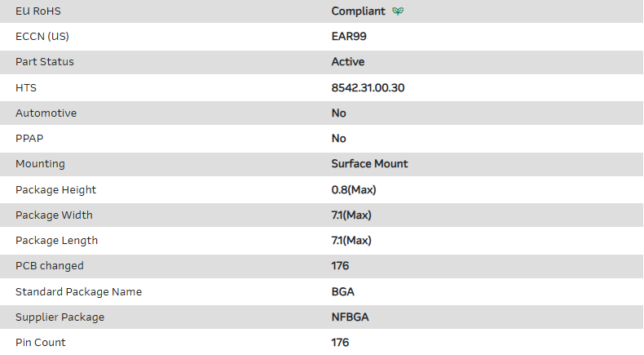
Task: Click the BGA package name value
Action: tap(342, 291)
